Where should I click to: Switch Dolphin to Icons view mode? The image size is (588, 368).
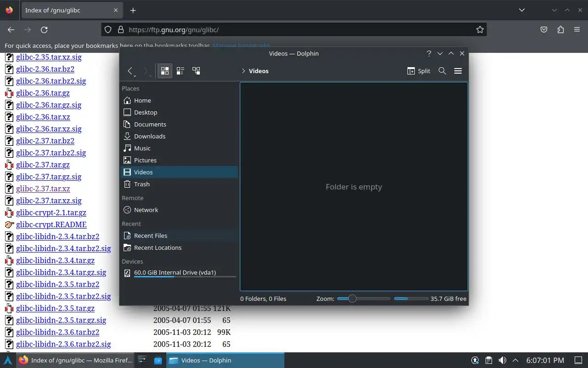(x=165, y=71)
